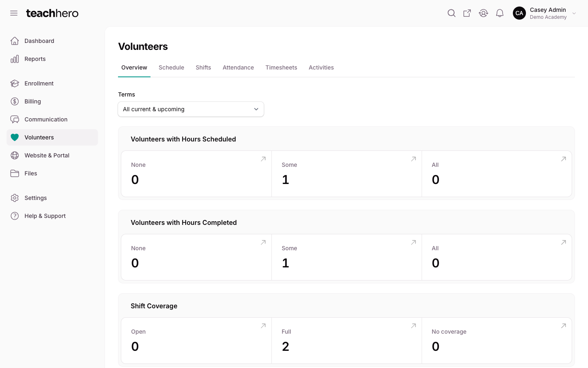This screenshot has height=368, width=588.
Task: Click the Volunteers heart icon
Action: pos(15,137)
